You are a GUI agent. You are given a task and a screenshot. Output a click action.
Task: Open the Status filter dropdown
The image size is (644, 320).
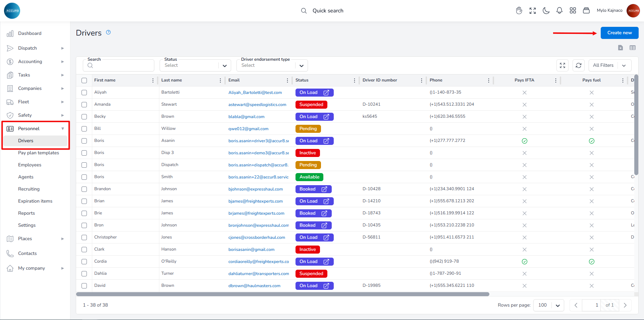coord(196,65)
